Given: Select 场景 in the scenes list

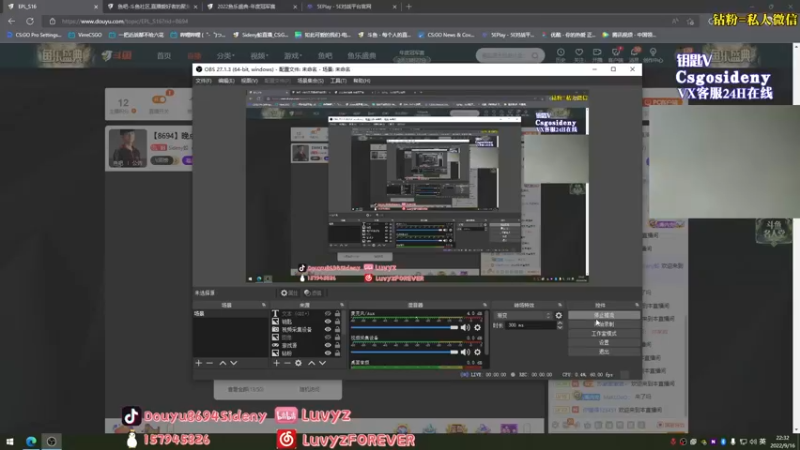Looking at the screenshot, I should pyautogui.click(x=230, y=314).
